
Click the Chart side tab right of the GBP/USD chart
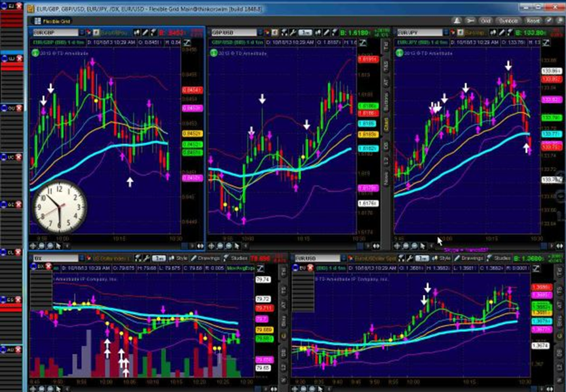pos(386,125)
